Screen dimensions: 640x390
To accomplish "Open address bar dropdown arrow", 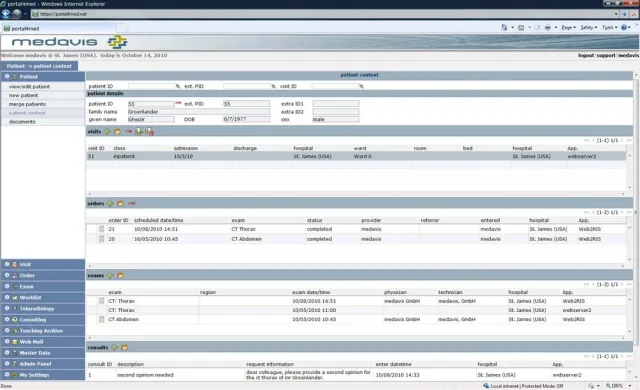I will click(616, 14).
